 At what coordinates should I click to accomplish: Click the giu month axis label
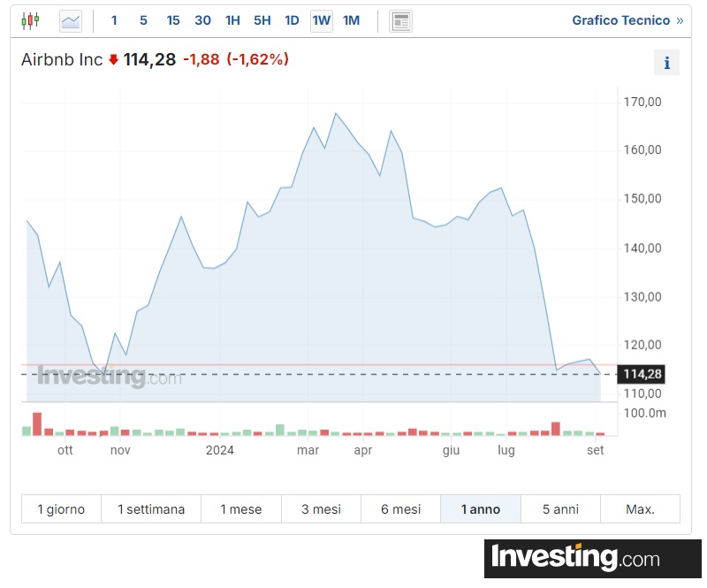[x=451, y=450]
